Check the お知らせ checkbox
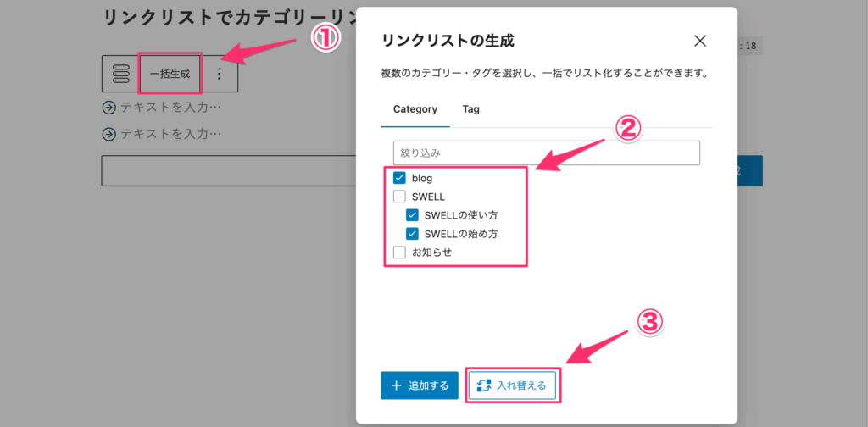 click(x=400, y=252)
